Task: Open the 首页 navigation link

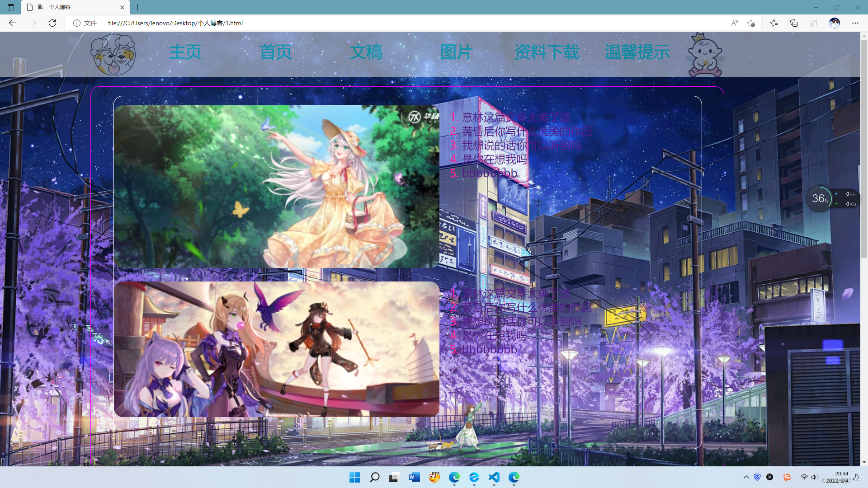Action: pos(276,52)
